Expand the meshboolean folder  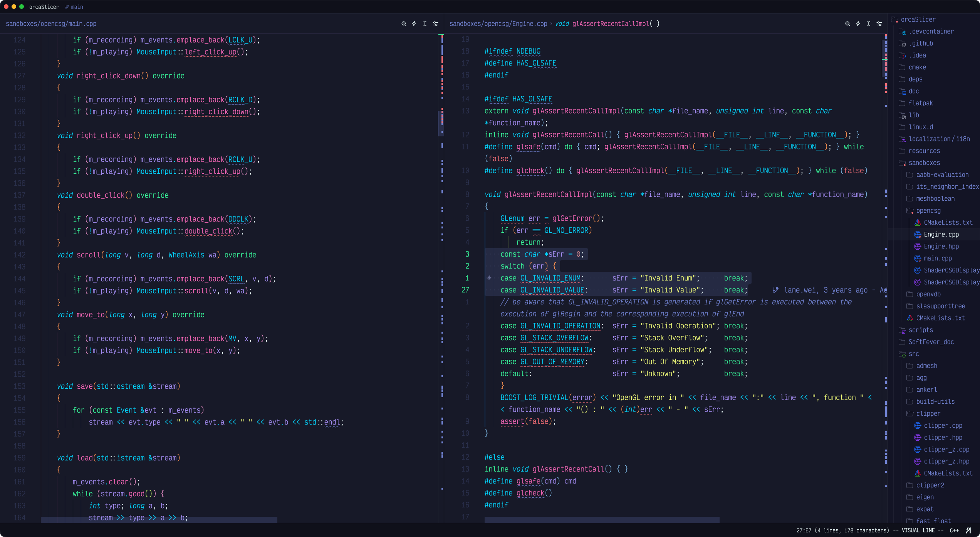[931, 199]
